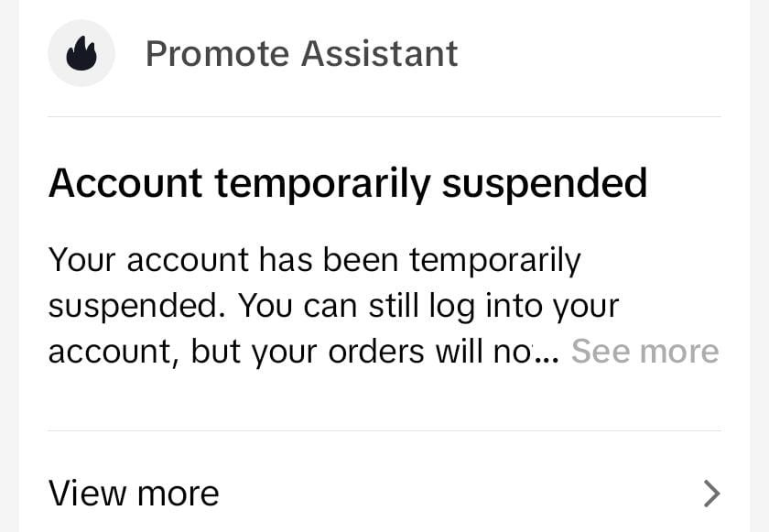Click the Promote Assistant flame icon
This screenshot has height=532, width=769.
coord(81,54)
